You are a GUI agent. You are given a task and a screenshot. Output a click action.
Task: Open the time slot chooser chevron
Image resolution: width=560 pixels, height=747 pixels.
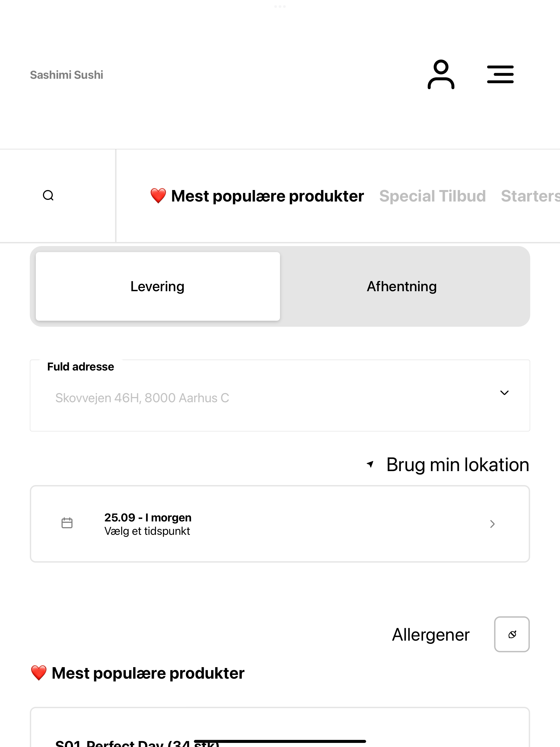tap(492, 524)
